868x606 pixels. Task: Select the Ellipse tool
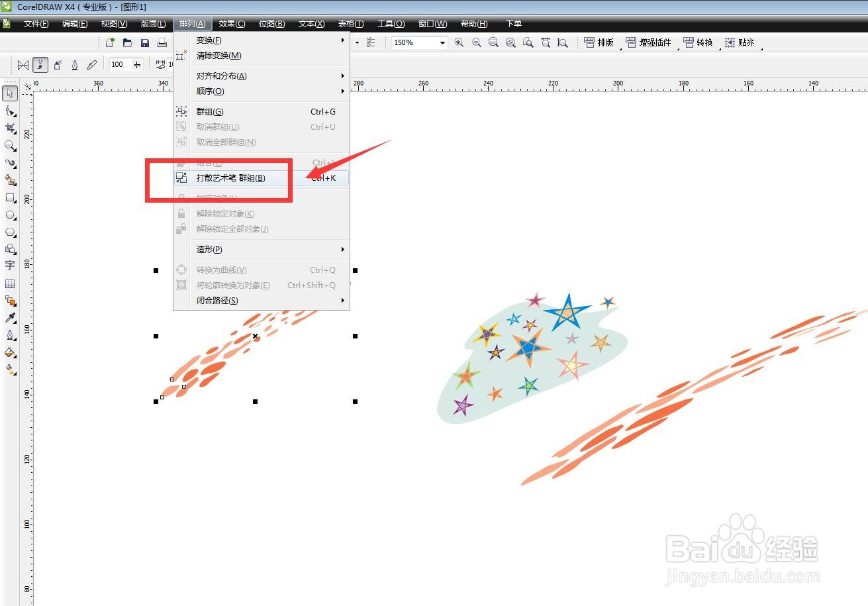tap(10, 215)
